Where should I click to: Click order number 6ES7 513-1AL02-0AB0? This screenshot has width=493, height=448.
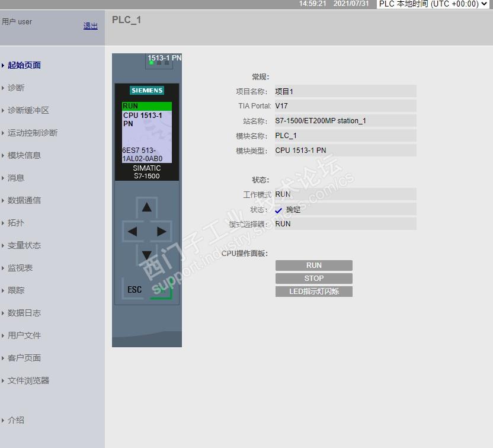142,154
